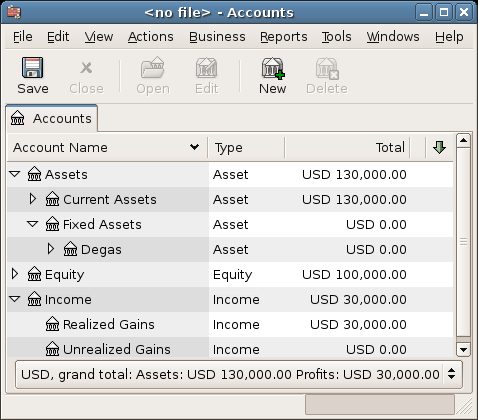The image size is (478, 420).
Task: Select the Degas account row name
Action: pos(101,249)
